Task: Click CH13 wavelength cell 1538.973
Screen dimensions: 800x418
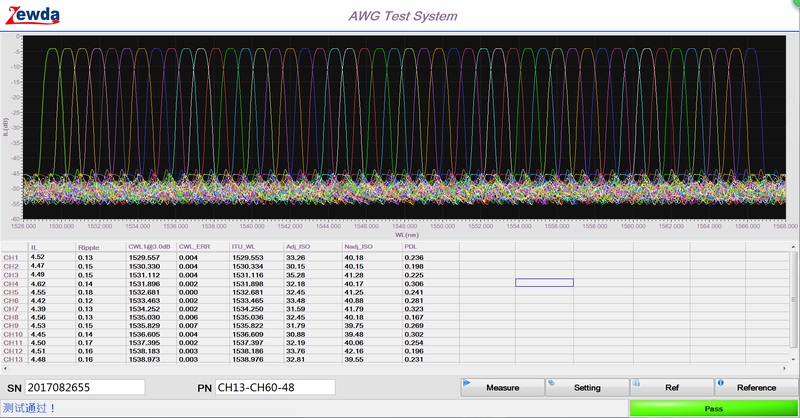Action: [144, 360]
